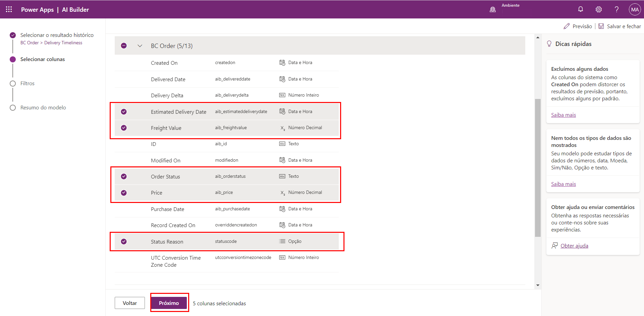This screenshot has width=644, height=316.
Task: Click date-time icon for Delivered Date
Action: click(282, 79)
